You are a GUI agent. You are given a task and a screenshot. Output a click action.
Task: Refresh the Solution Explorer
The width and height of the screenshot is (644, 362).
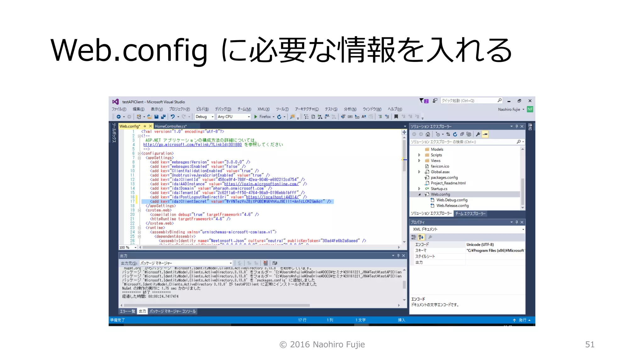455,134
